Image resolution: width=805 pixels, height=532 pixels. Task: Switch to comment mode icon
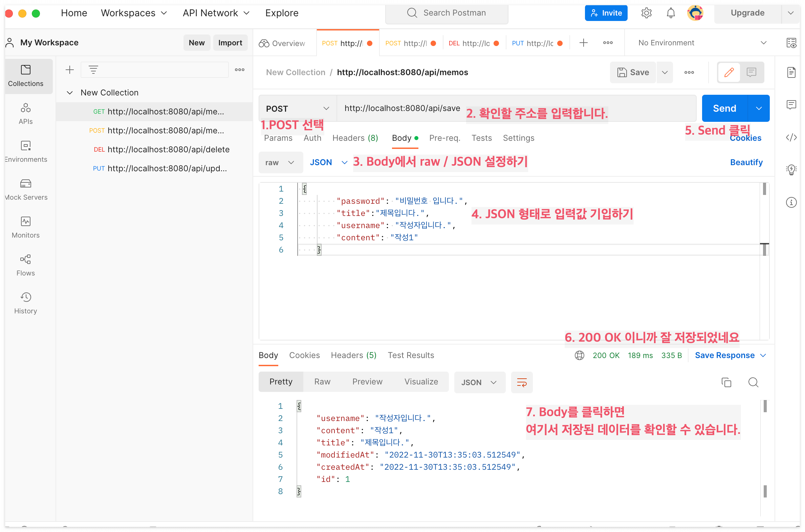751,72
